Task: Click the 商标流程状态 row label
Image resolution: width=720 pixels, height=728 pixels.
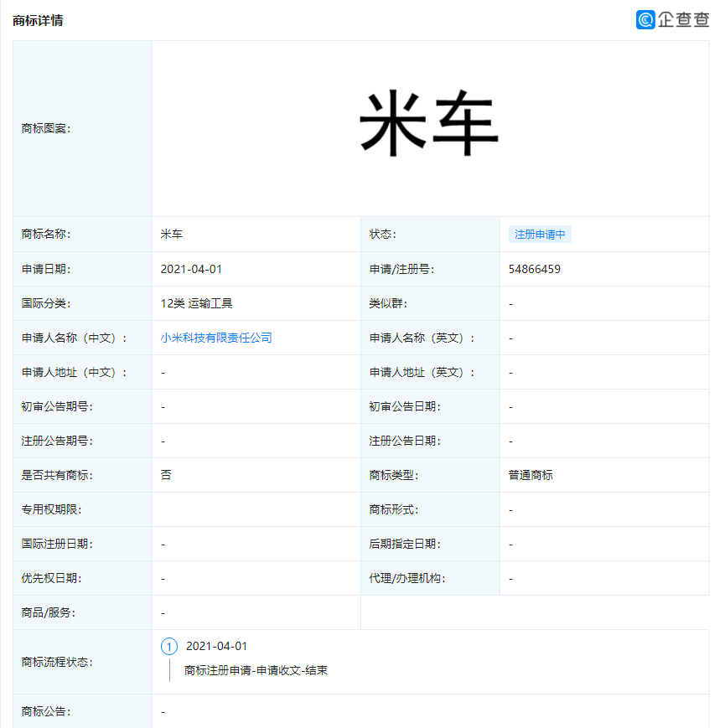Action: tap(57, 662)
